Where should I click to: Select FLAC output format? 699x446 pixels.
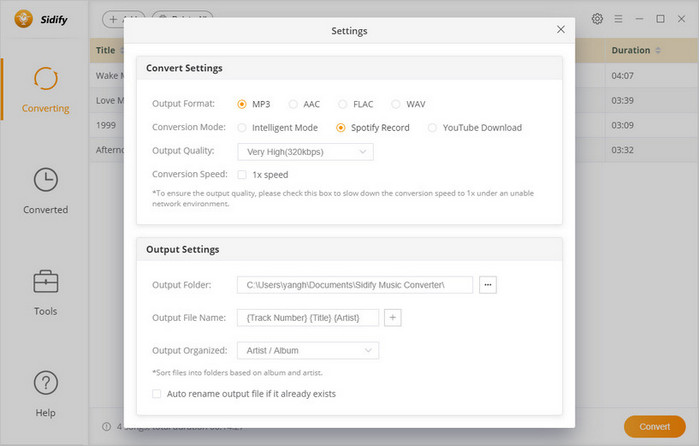pos(342,104)
